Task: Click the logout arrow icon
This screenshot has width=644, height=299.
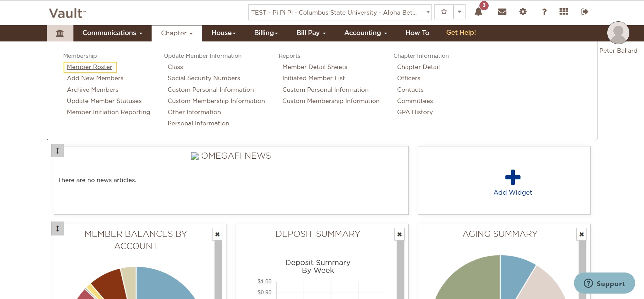Action: coord(584,12)
